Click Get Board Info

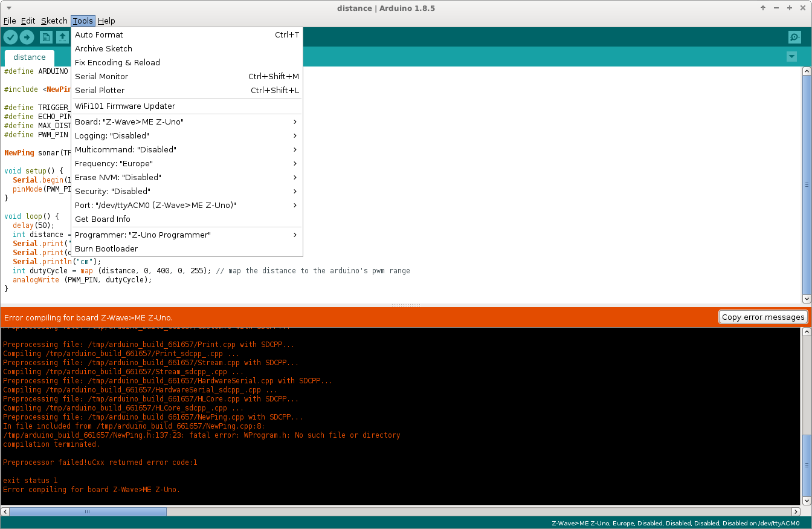(x=187, y=219)
